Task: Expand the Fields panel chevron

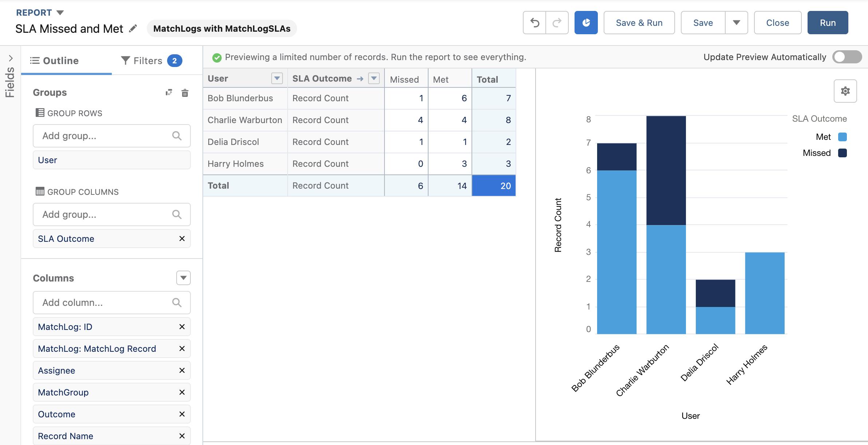Action: [x=11, y=58]
